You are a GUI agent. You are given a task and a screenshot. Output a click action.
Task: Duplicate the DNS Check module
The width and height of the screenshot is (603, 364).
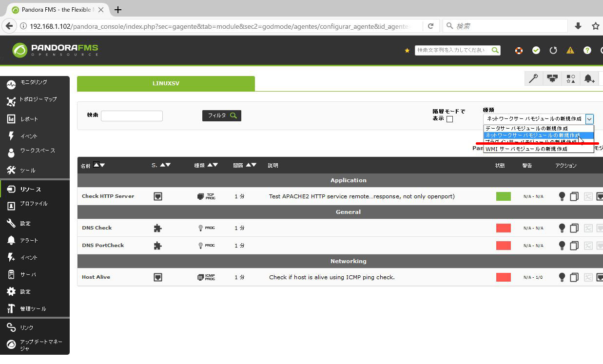tap(574, 228)
